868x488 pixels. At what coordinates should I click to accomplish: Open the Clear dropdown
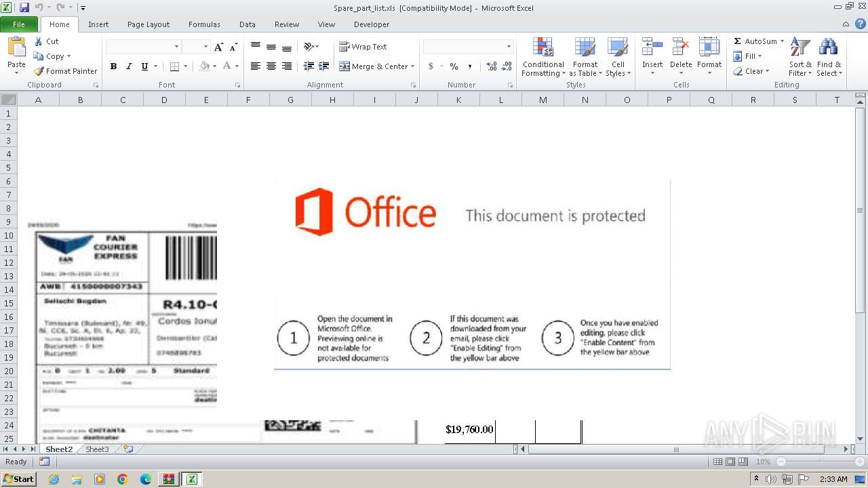pyautogui.click(x=751, y=71)
